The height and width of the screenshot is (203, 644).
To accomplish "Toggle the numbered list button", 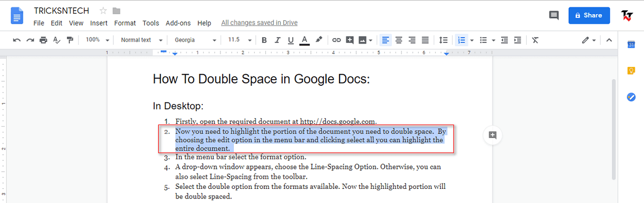I will [x=462, y=40].
